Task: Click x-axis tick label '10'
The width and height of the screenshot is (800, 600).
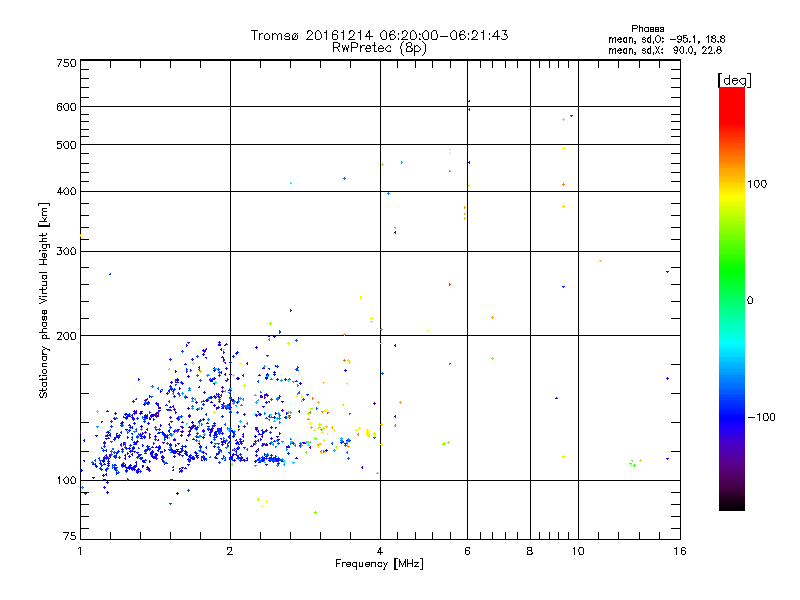Action: tap(578, 551)
